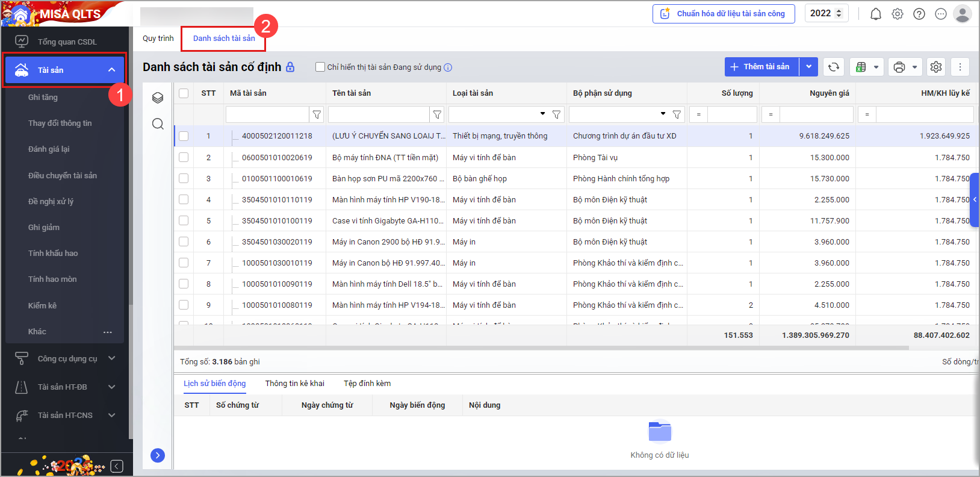Open the table settings gear icon
The width and height of the screenshot is (980, 477).
tap(936, 67)
